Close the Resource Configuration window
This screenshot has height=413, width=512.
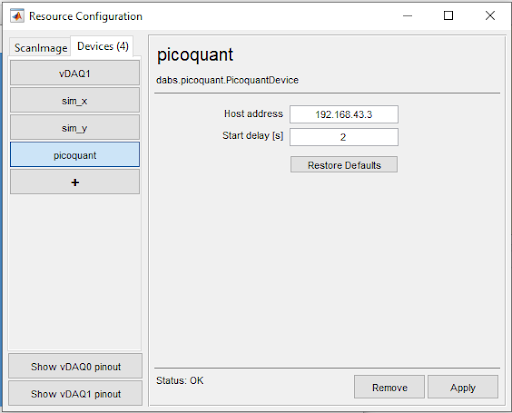[x=490, y=16]
